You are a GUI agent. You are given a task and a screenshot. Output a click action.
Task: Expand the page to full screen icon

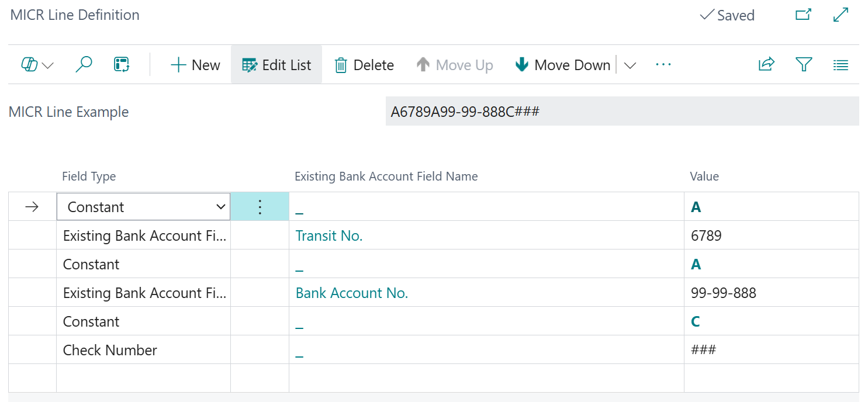tap(840, 15)
